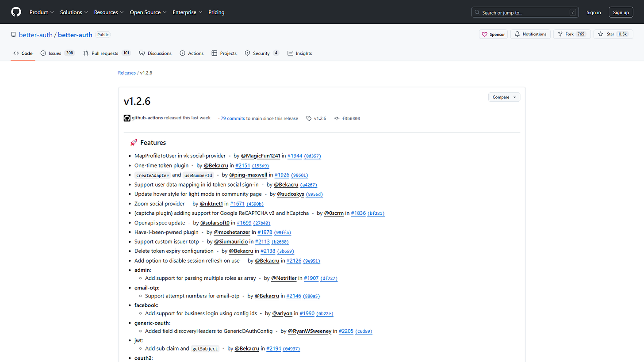
Task: Focus the Search or jump to field
Action: (525, 12)
